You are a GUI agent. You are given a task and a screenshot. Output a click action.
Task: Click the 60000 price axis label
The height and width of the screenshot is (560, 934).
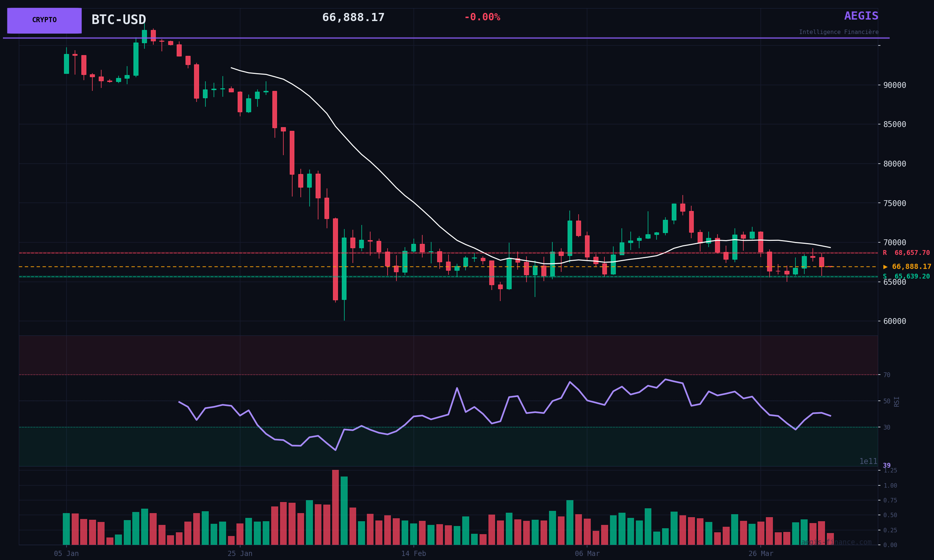tap(894, 321)
